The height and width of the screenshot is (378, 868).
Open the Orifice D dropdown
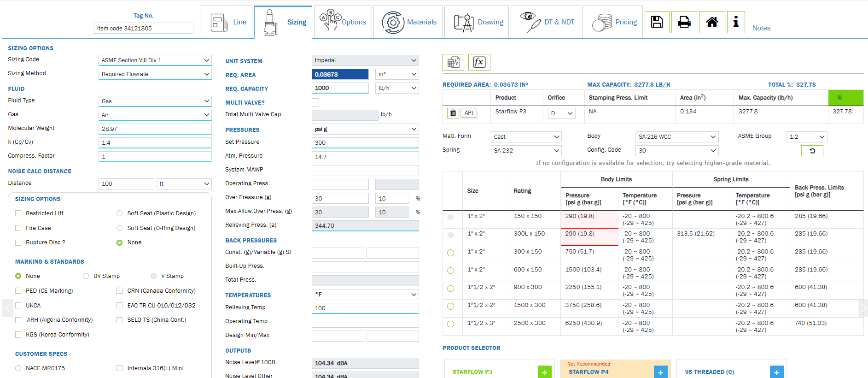[562, 113]
